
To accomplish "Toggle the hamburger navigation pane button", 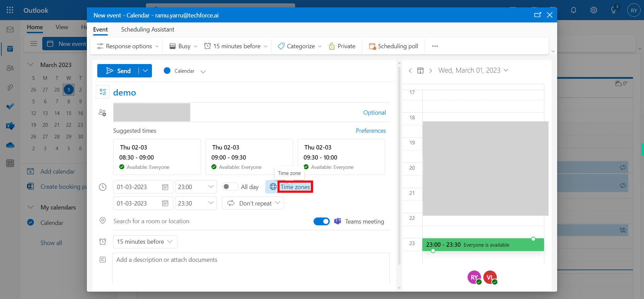I will click(34, 44).
